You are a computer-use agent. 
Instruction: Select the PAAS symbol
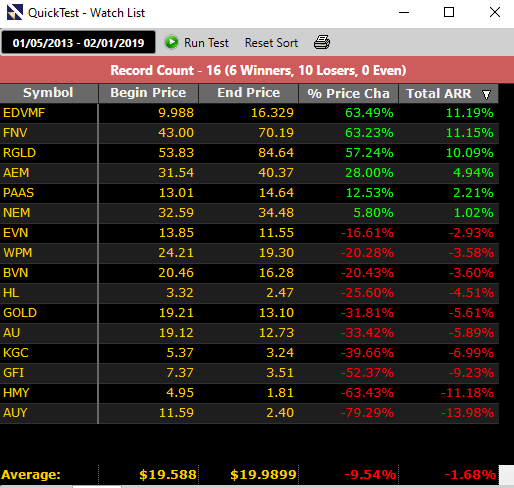click(x=18, y=193)
